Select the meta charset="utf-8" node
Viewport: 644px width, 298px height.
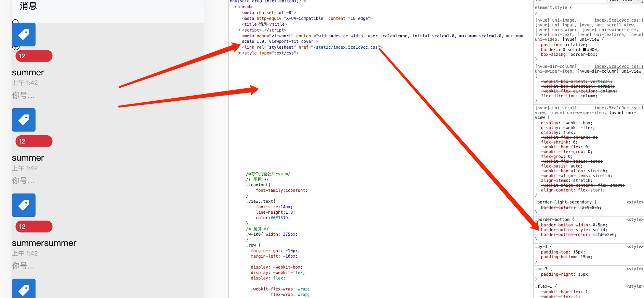tap(269, 13)
